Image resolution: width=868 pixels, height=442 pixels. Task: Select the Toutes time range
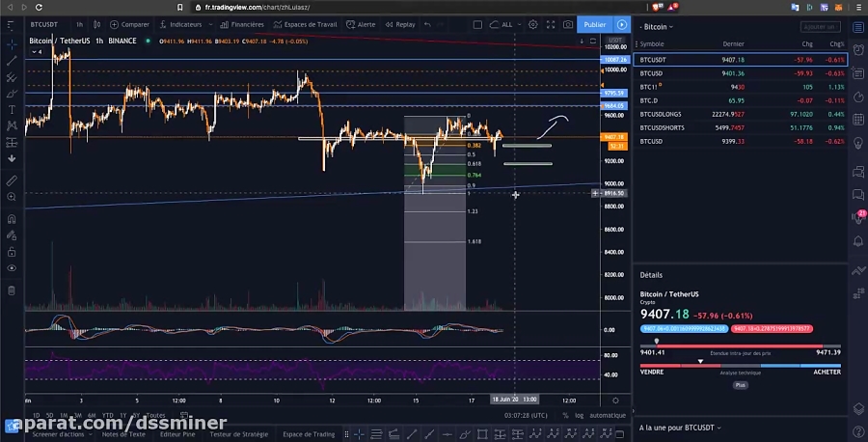[156, 415]
